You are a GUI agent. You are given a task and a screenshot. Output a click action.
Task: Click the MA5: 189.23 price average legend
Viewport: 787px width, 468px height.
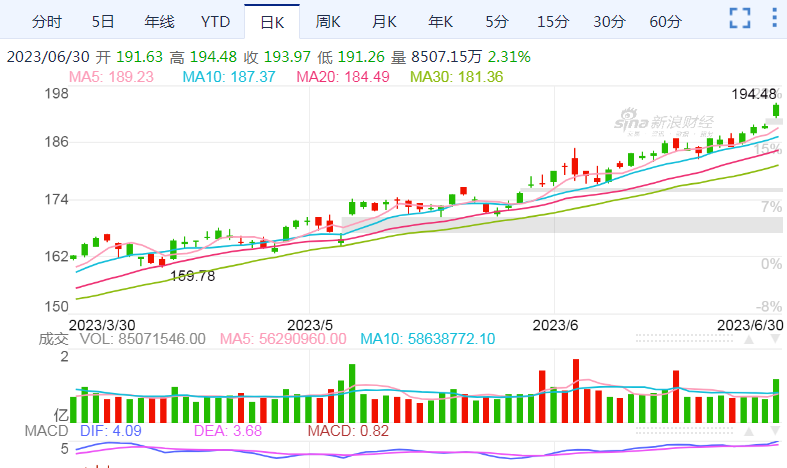(111, 77)
